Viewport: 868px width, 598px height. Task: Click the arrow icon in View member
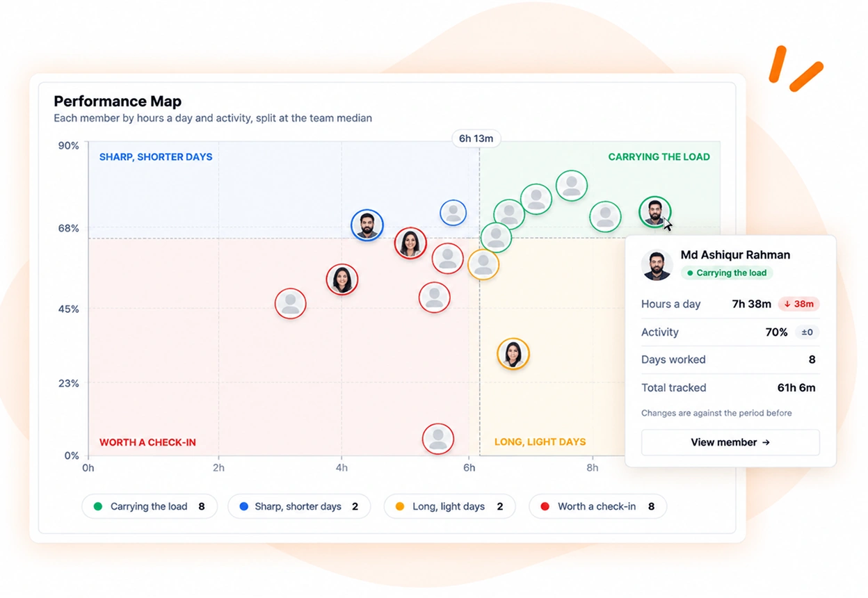[x=766, y=442]
